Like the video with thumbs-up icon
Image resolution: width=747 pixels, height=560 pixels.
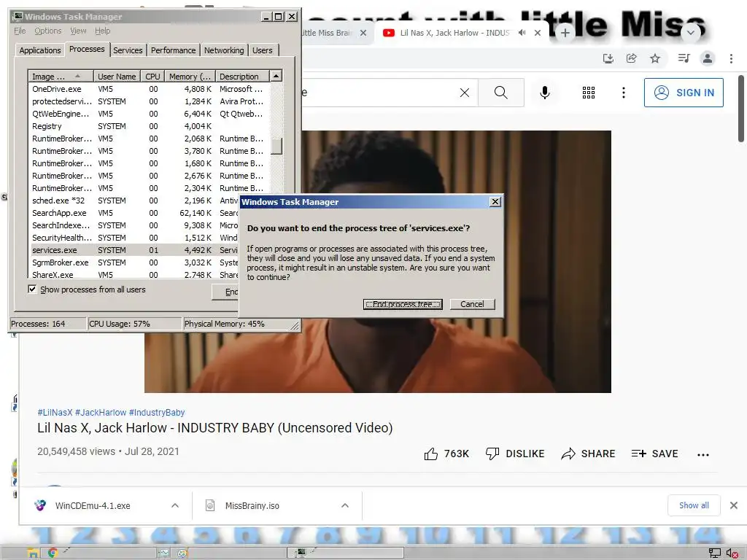[x=430, y=454]
